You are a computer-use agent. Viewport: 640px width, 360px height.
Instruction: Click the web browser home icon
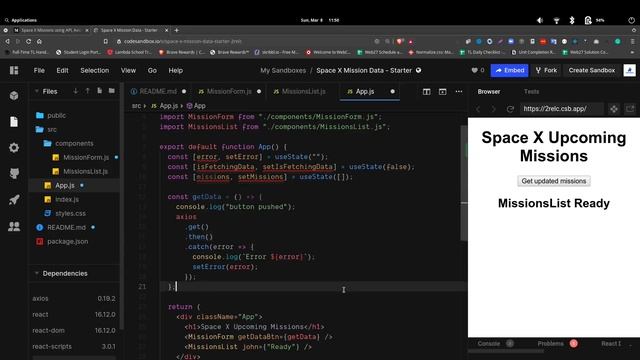pos(39,41)
